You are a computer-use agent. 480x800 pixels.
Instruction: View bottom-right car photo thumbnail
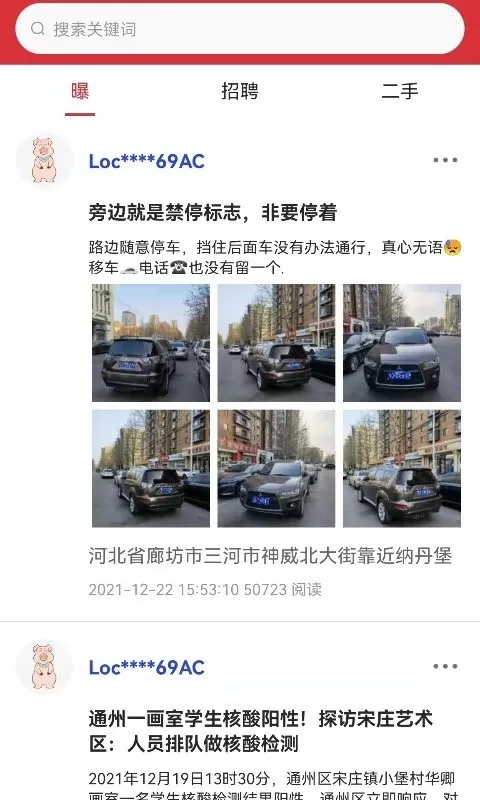(x=402, y=468)
